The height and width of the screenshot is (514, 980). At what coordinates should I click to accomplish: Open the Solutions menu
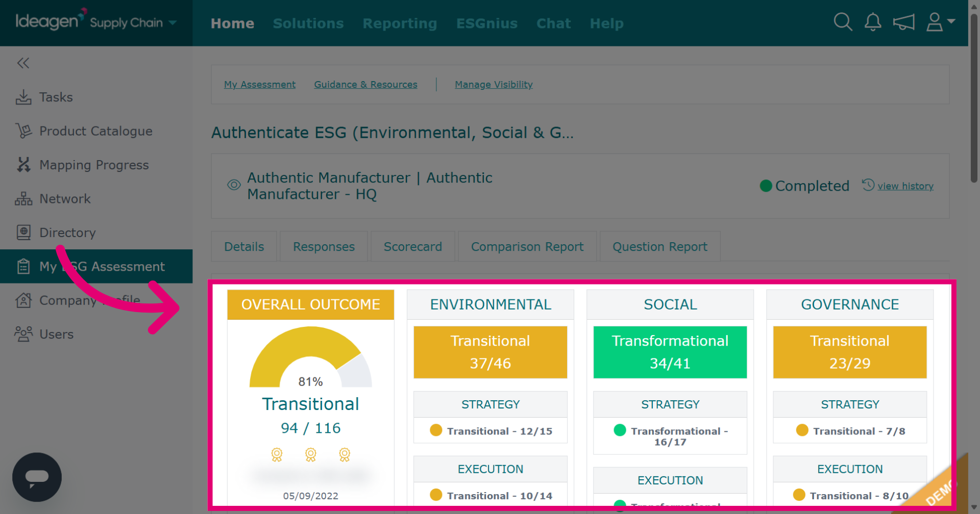click(x=308, y=23)
